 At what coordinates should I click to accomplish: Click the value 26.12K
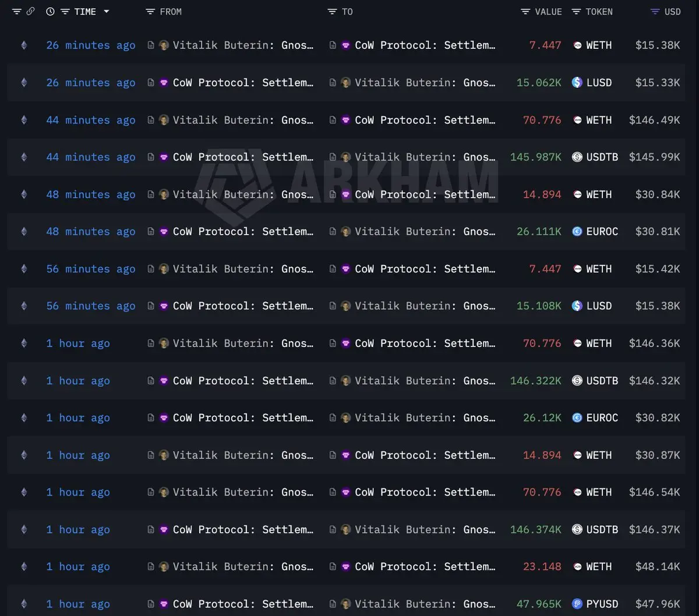click(x=542, y=417)
